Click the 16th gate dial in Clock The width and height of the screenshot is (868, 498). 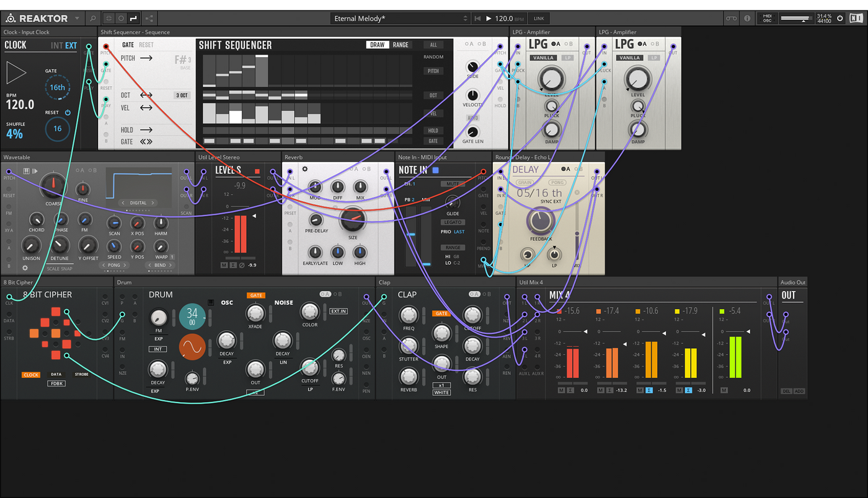58,87
